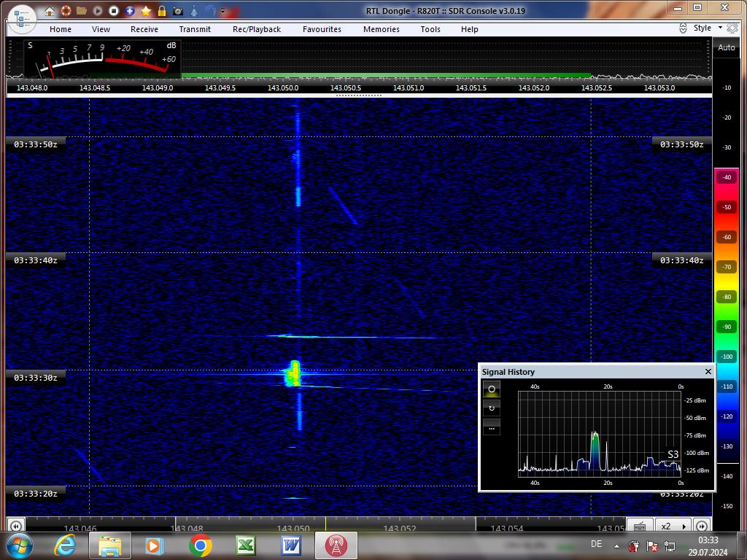
Task: Open Windows Media Player from taskbar
Action: coord(154,545)
